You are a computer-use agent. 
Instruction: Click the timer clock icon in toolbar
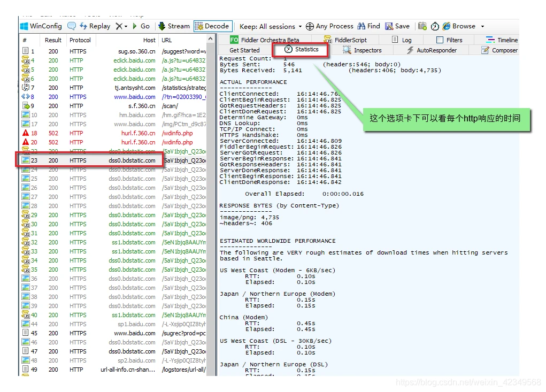click(x=435, y=26)
